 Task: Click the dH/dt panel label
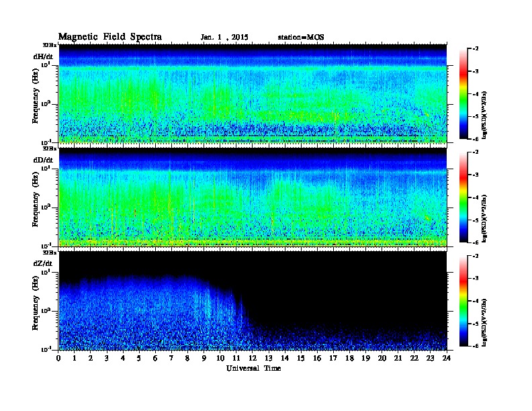pos(43,56)
